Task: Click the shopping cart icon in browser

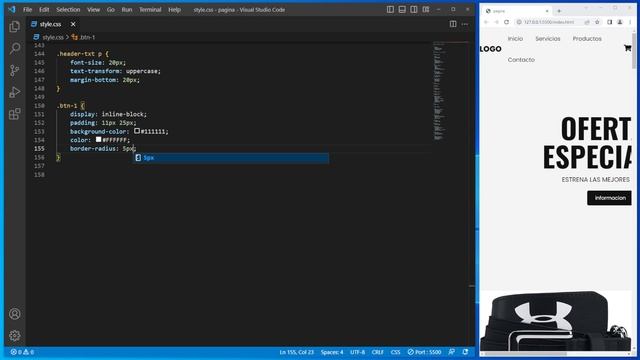Action: click(x=627, y=48)
